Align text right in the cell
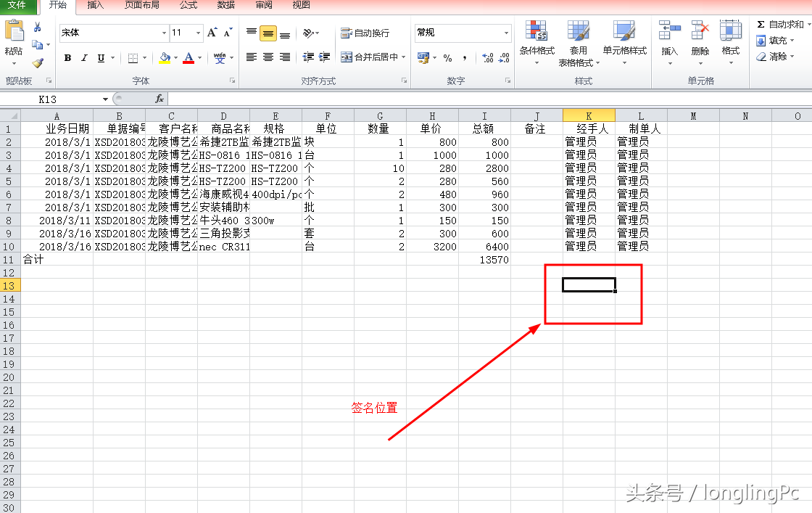Screen dimensions: 812x513 click(285, 57)
